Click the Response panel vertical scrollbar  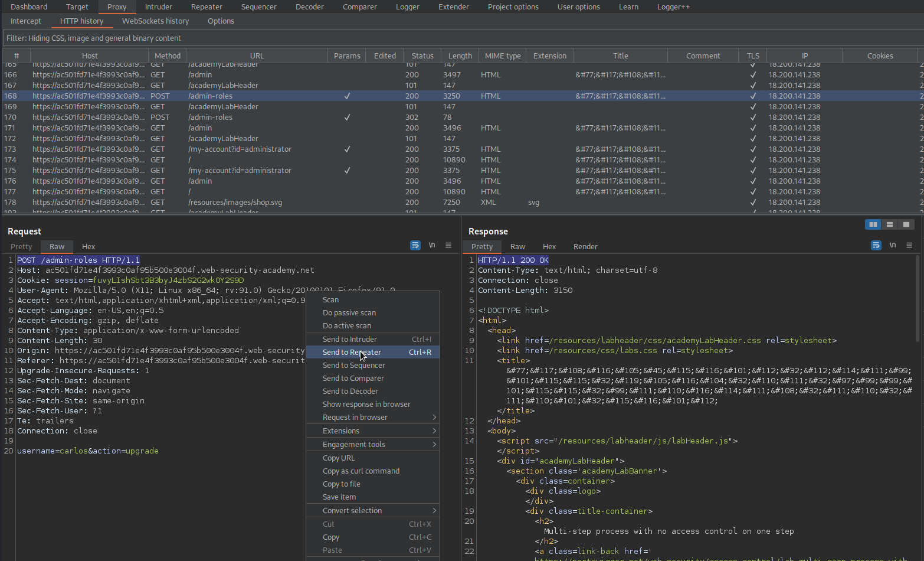tap(918, 298)
